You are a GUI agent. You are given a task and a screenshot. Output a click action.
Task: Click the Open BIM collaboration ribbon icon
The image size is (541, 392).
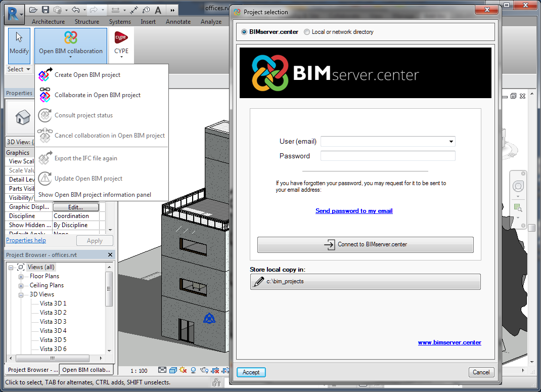click(x=71, y=38)
